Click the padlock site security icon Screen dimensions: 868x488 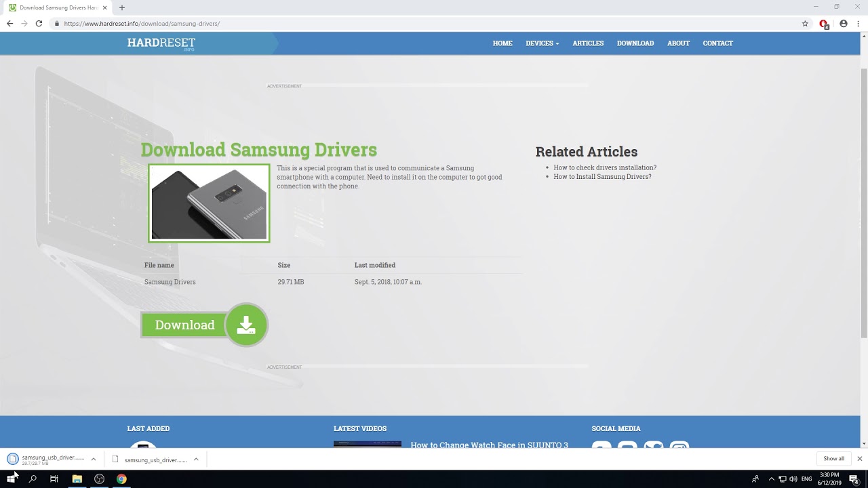tap(58, 23)
